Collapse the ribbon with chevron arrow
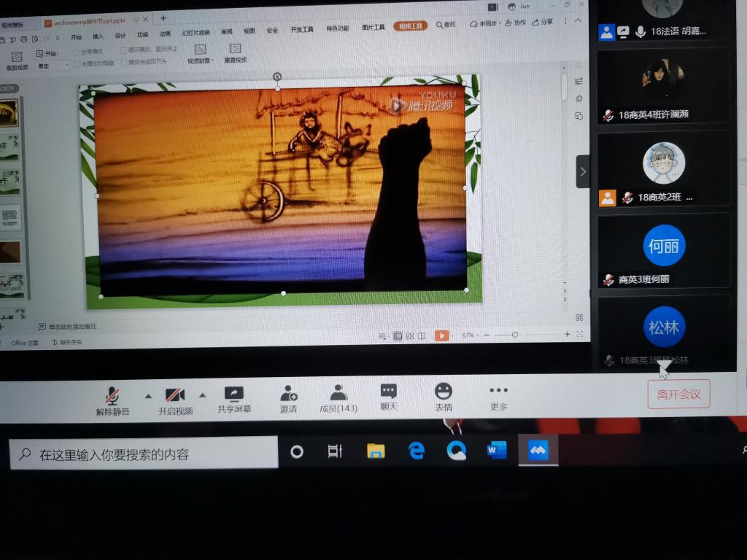Viewport: 747px width, 560px height. click(578, 20)
